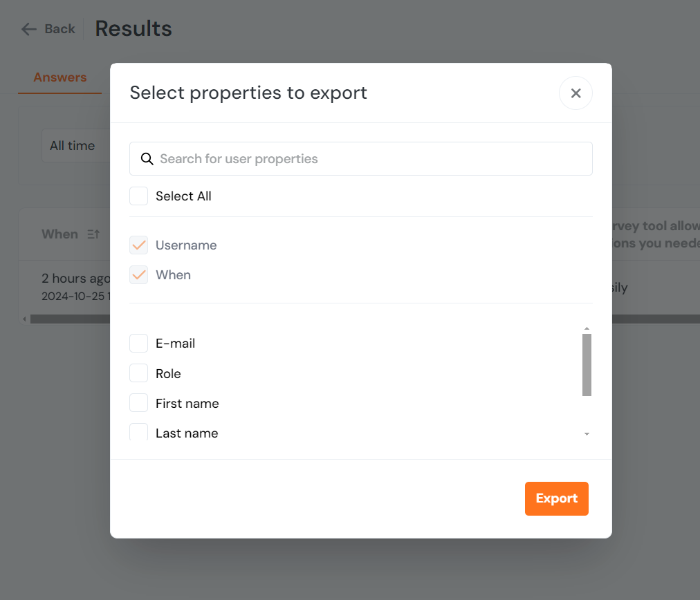
Task: Check the Role property checkbox
Action: coord(139,374)
